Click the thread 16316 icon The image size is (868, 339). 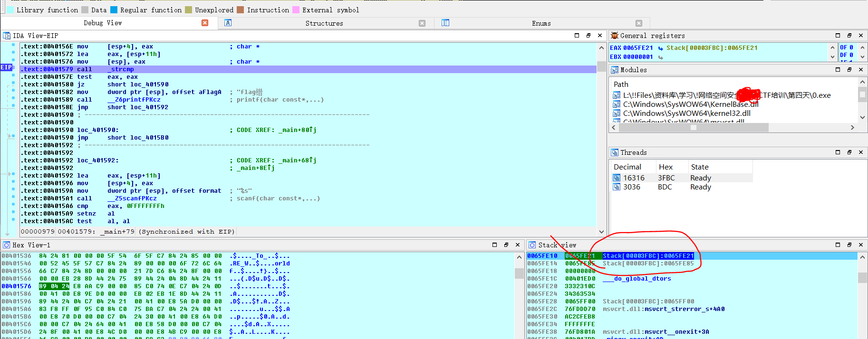coord(617,178)
